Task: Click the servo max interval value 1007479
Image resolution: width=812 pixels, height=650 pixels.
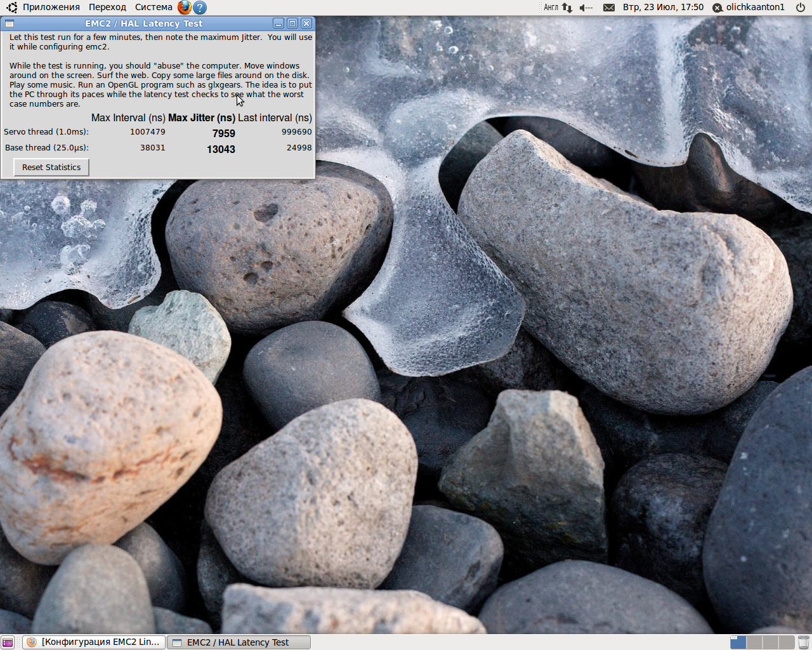Action: click(x=148, y=132)
